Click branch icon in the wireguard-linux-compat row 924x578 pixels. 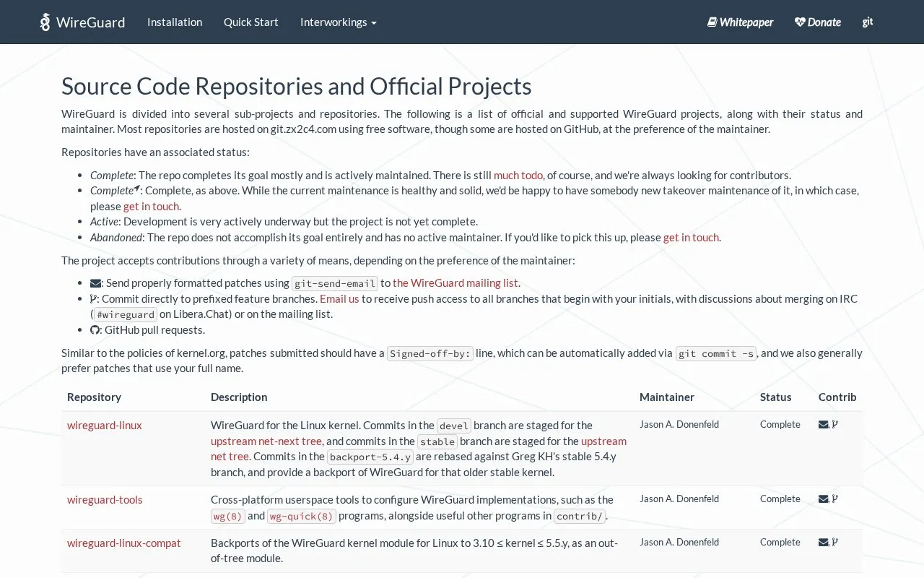tap(835, 543)
